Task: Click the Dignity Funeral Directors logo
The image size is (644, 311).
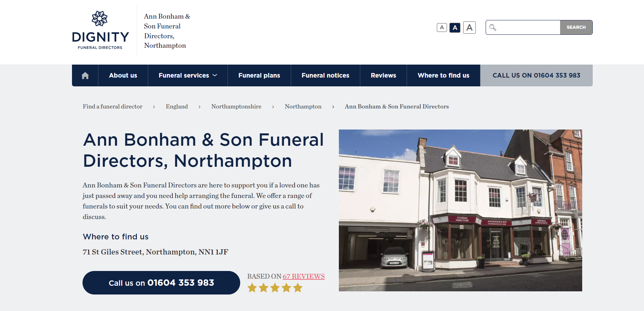Action: click(x=100, y=30)
